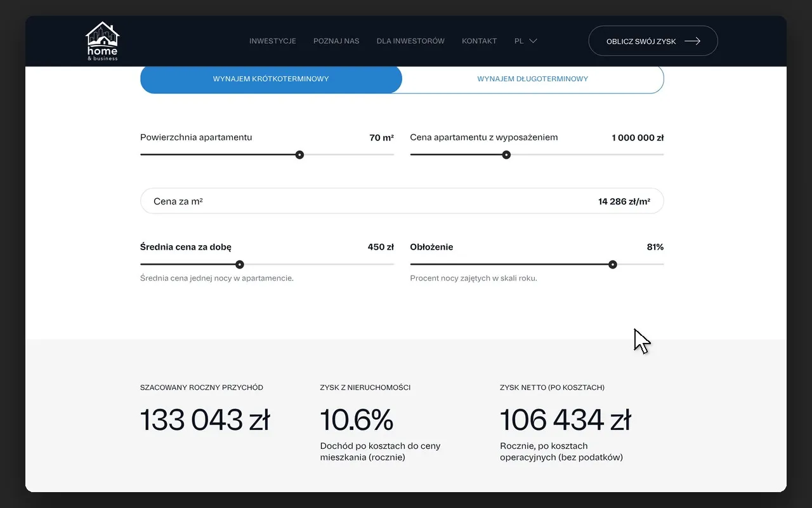Click the Home & Business logo
Viewport: 812px width, 508px height.
tap(102, 41)
